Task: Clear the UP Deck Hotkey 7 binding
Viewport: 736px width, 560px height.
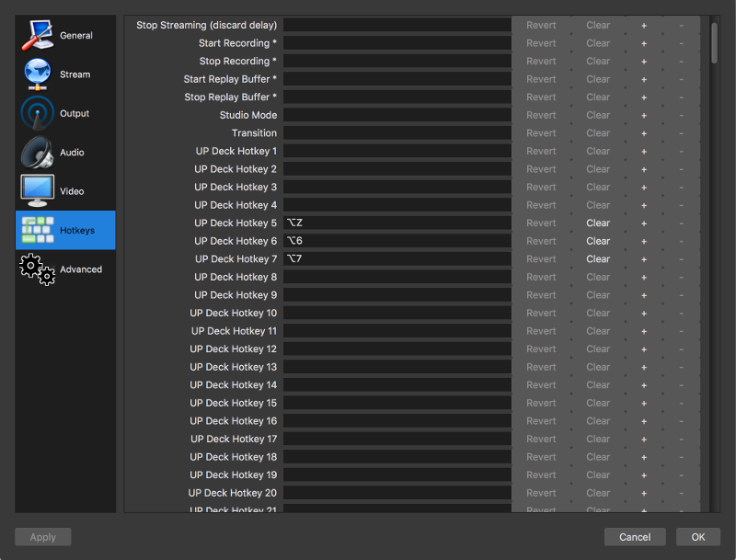Action: pos(598,259)
